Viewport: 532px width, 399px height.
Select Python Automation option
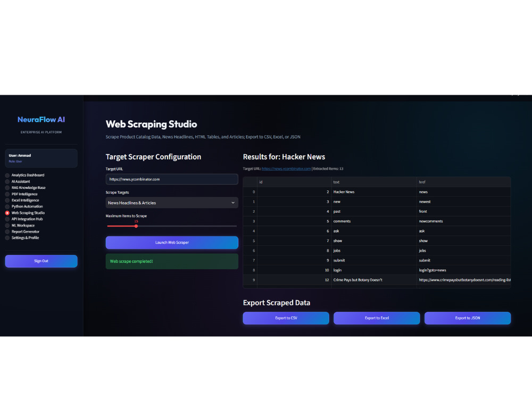coord(24,206)
